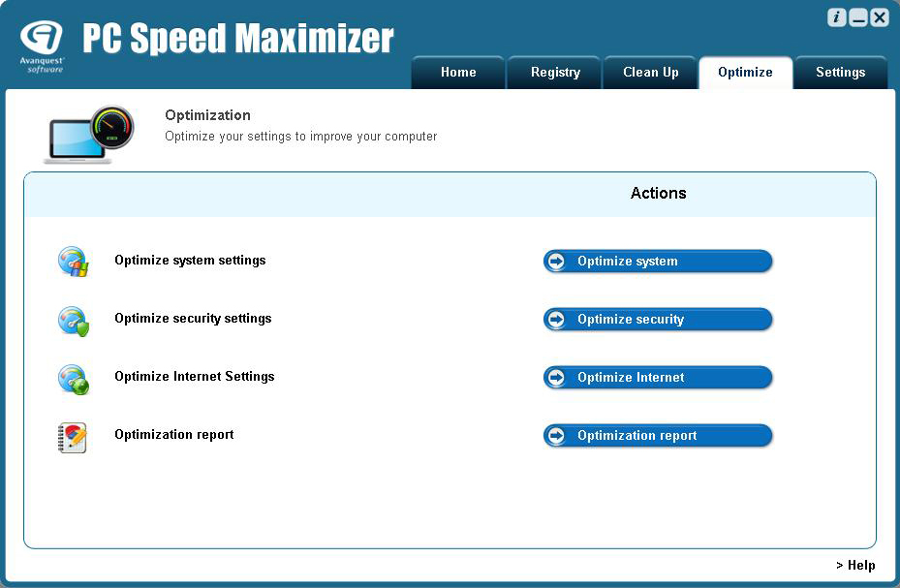The width and height of the screenshot is (900, 588).
Task: Select the Optimize tab
Action: [745, 71]
